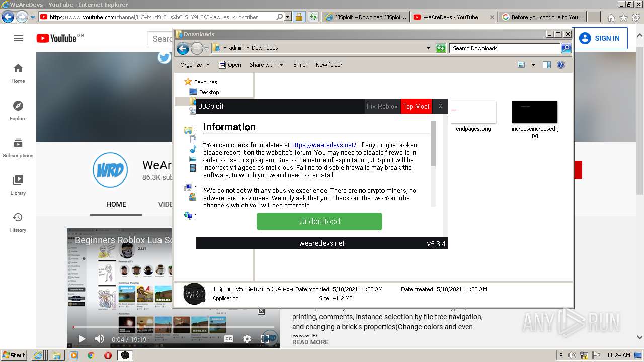The width and height of the screenshot is (644, 362).
Task: Open Home in the YouTube sidebar
Action: point(18,73)
